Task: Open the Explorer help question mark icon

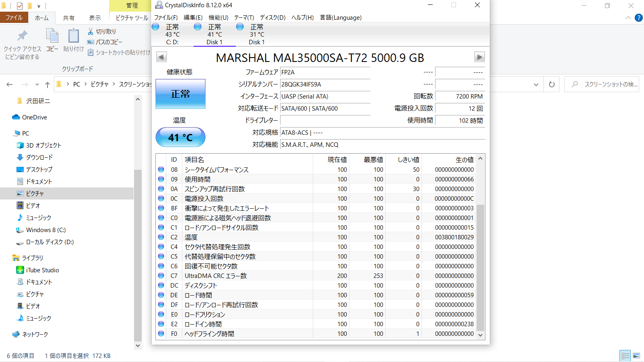Action: [x=638, y=18]
